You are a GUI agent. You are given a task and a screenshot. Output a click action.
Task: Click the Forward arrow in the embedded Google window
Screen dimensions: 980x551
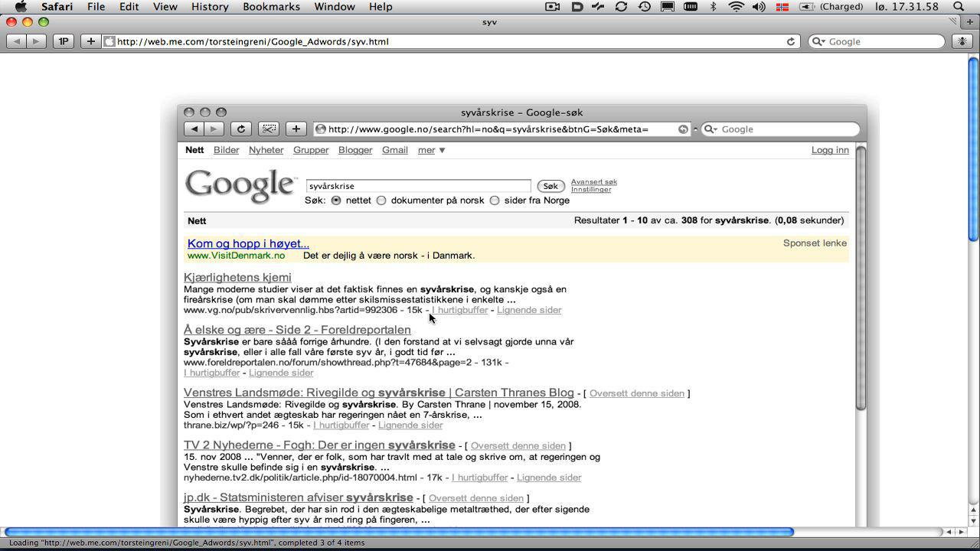pos(214,129)
